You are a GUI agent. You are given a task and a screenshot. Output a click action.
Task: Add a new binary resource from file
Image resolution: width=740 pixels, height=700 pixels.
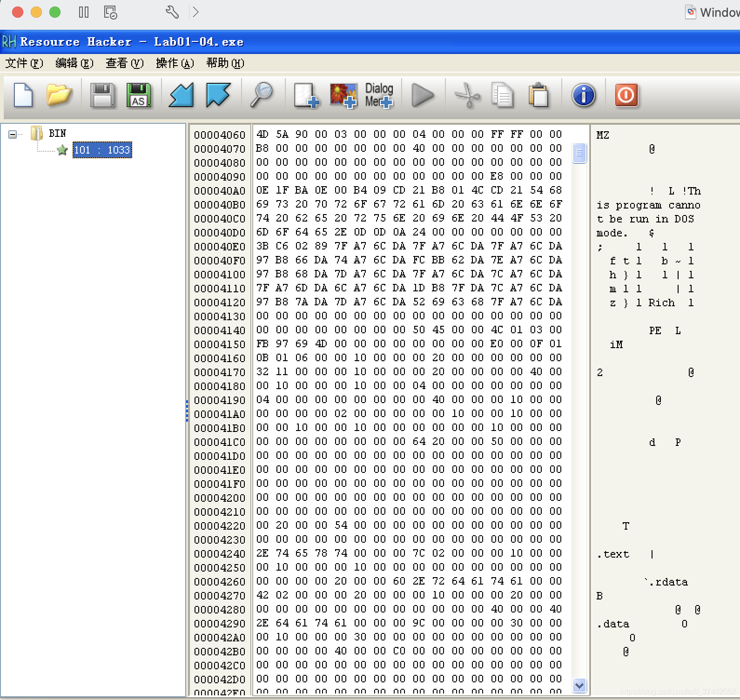(307, 96)
